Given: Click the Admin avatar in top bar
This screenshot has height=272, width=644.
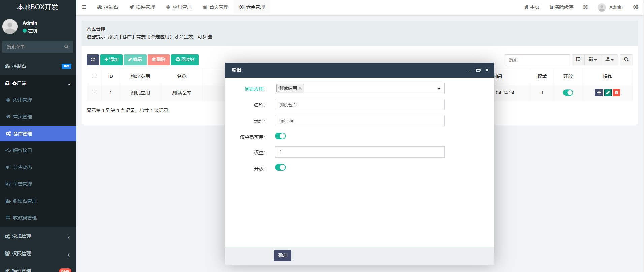Looking at the screenshot, I should pyautogui.click(x=602, y=7).
